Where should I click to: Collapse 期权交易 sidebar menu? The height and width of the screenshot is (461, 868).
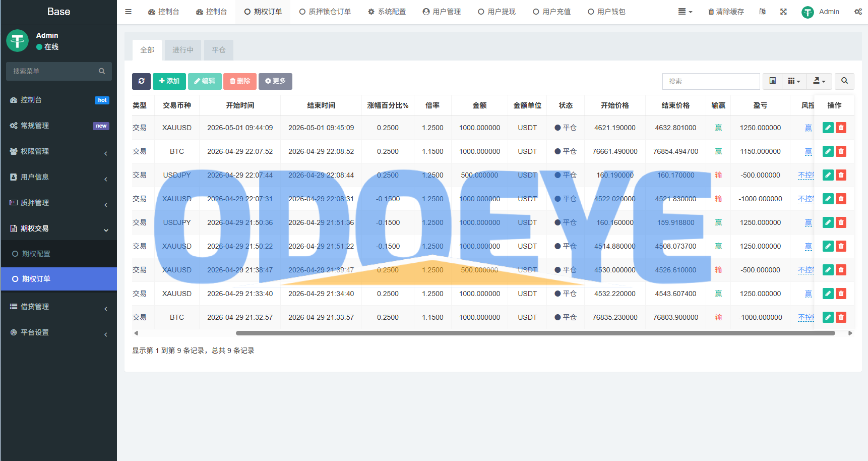pos(59,228)
